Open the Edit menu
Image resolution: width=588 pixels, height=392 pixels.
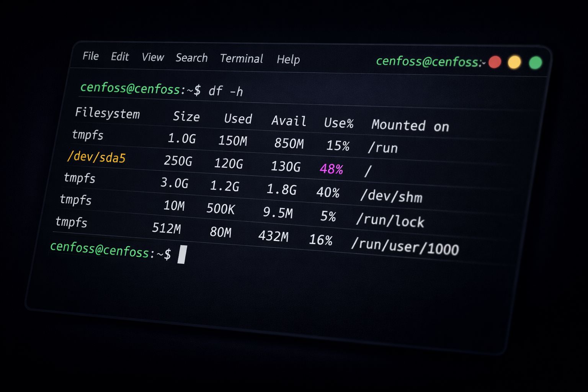[x=120, y=57]
